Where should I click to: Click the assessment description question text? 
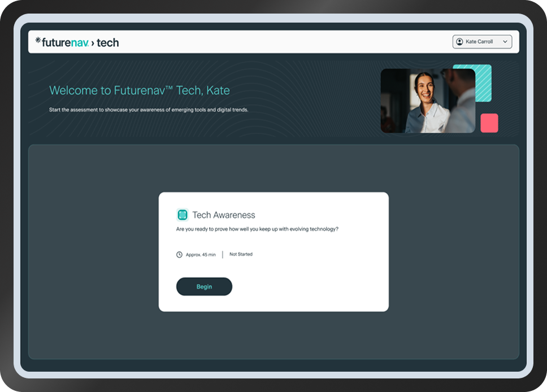click(257, 229)
